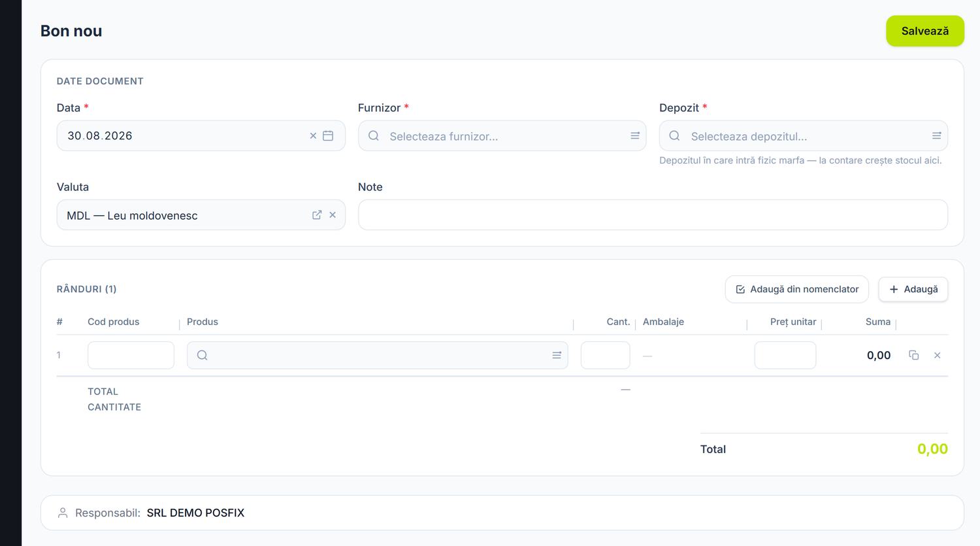980x546 pixels.
Task: Delete row 1 with the x icon
Action: coord(938,355)
